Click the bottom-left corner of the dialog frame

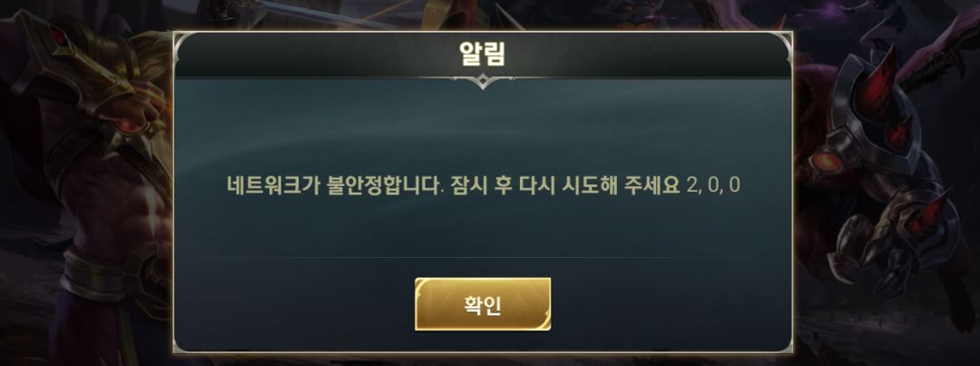coord(181,345)
